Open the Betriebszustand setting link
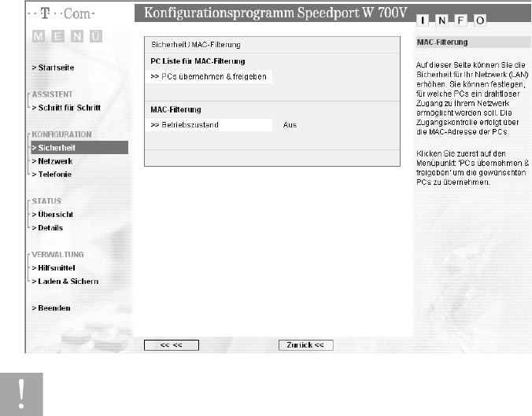 pyautogui.click(x=209, y=125)
